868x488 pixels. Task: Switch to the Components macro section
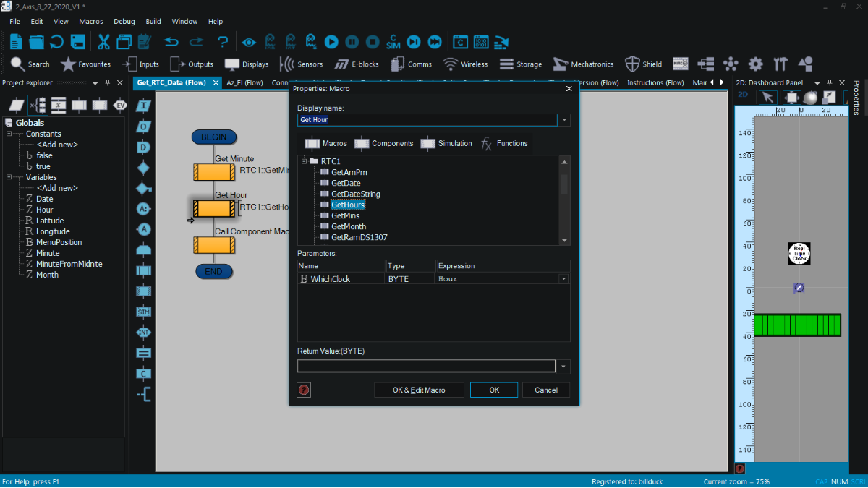click(x=384, y=143)
